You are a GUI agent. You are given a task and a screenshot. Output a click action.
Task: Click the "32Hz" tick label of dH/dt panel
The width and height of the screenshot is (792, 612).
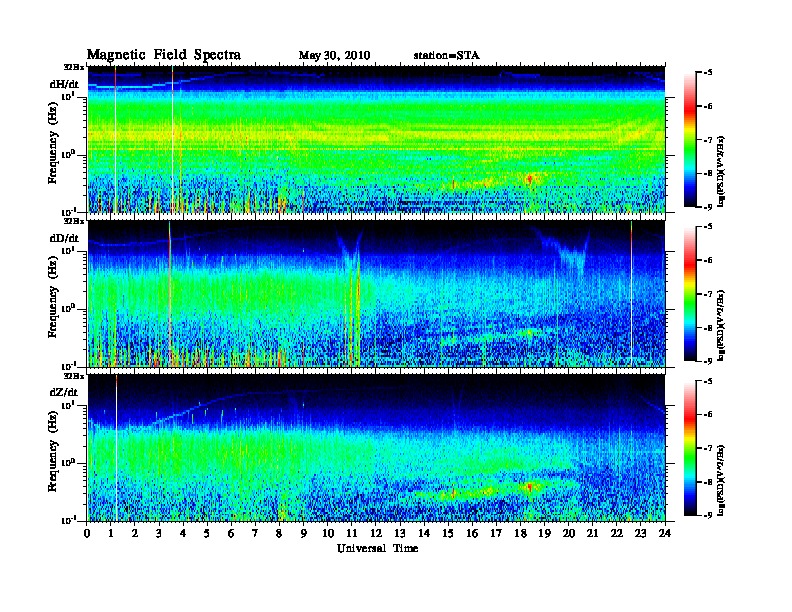(74, 67)
